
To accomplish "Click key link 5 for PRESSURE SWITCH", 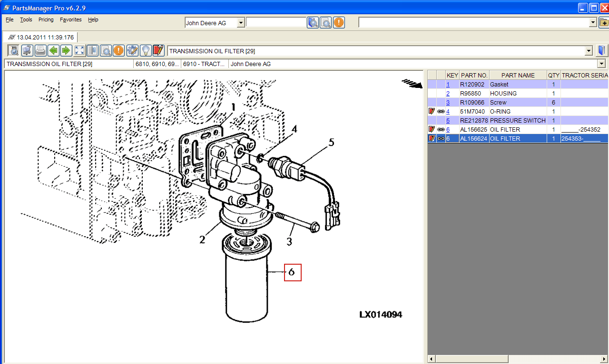I will [x=448, y=120].
